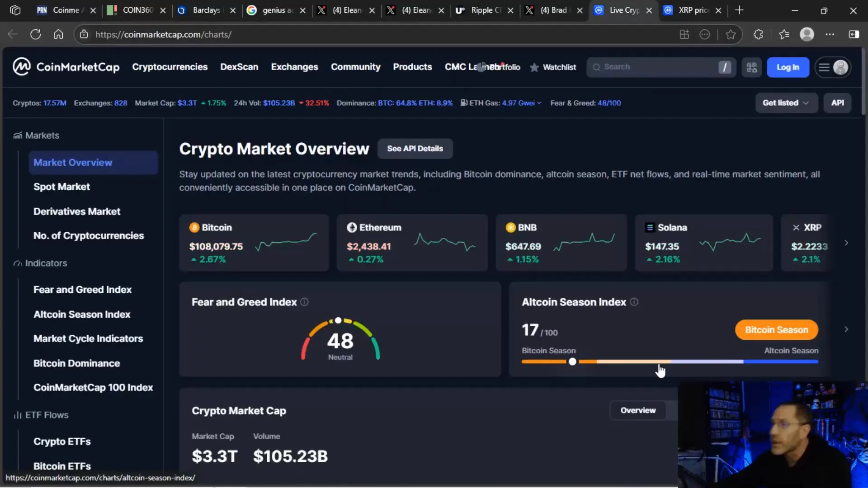This screenshot has height=488, width=868.
Task: Add page to favorites star
Action: [x=731, y=34]
